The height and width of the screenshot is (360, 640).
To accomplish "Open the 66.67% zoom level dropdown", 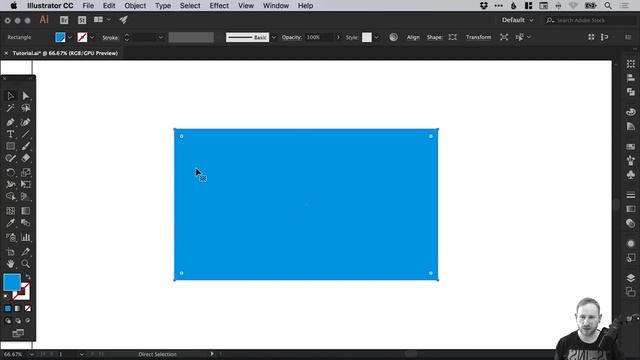I will click(31, 354).
